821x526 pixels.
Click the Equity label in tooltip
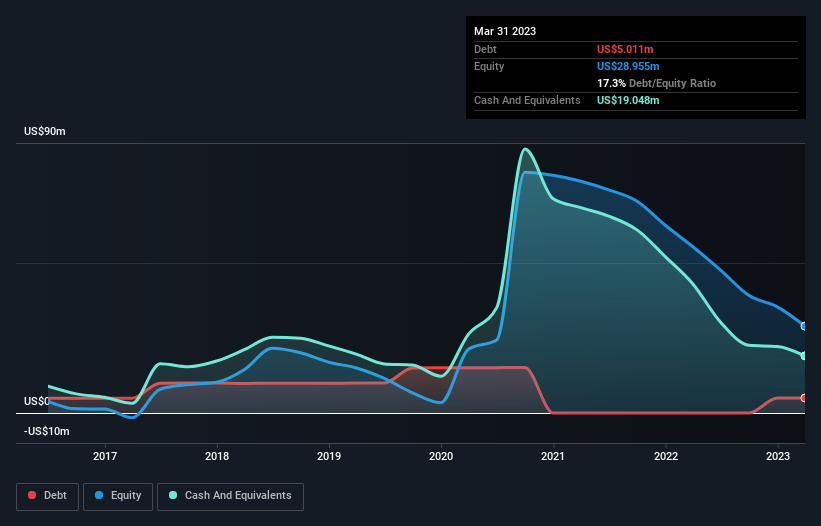489,66
